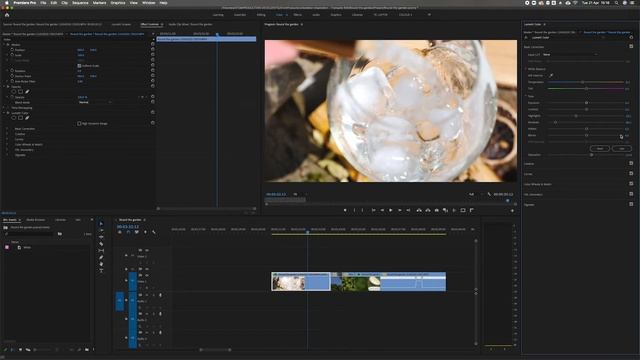Viewport: 640px width, 360px height.
Task: Toggle Vignette section checkbox in Lumetri panel
Action: [631, 204]
